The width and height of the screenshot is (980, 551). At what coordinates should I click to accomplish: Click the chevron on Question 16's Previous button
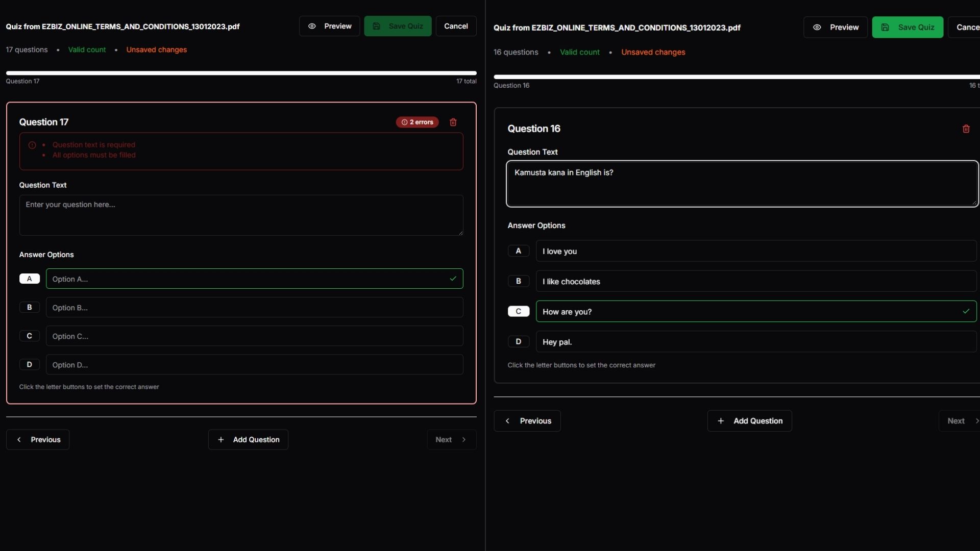coord(507,421)
